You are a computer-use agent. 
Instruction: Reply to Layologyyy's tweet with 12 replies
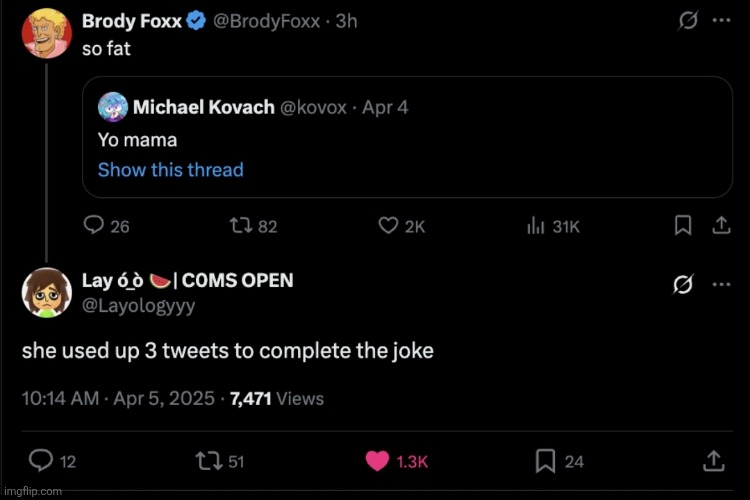coord(41,460)
